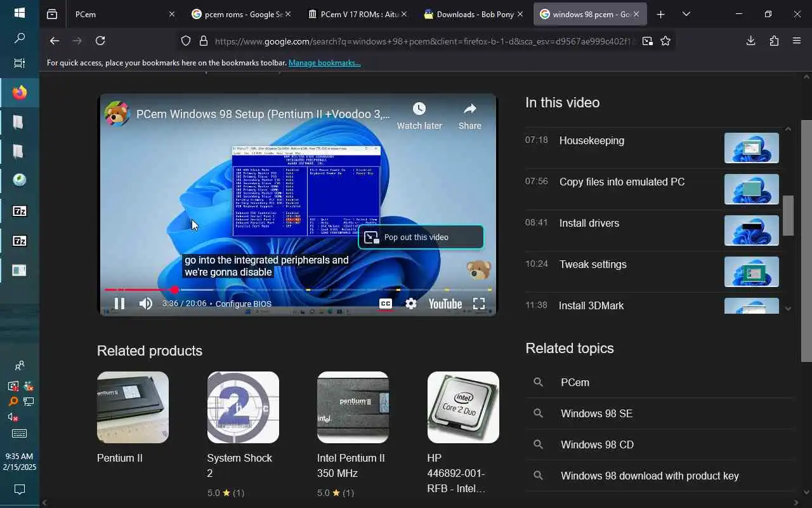The height and width of the screenshot is (508, 812).
Task: Reload the current Google page
Action: point(100,41)
